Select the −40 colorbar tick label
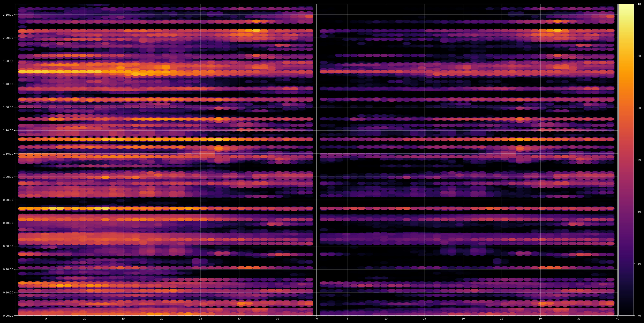Image resolution: width=644 pixels, height=323 pixels. point(638,160)
